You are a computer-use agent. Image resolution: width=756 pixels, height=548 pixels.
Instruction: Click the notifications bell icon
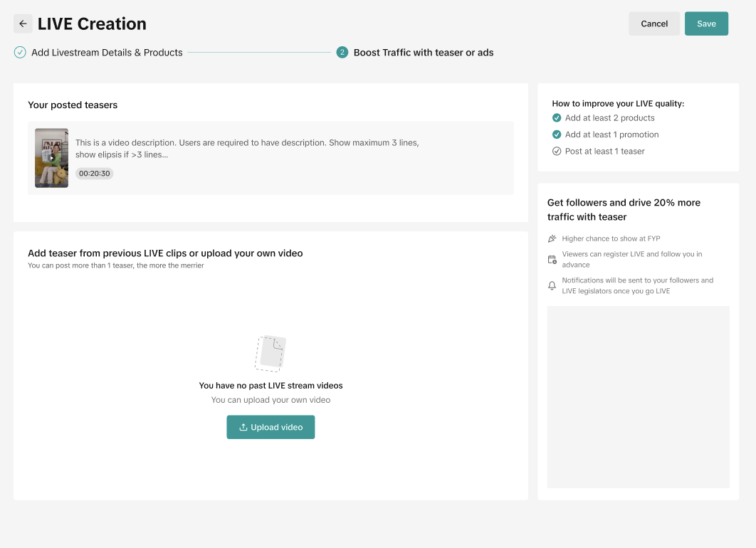point(552,285)
